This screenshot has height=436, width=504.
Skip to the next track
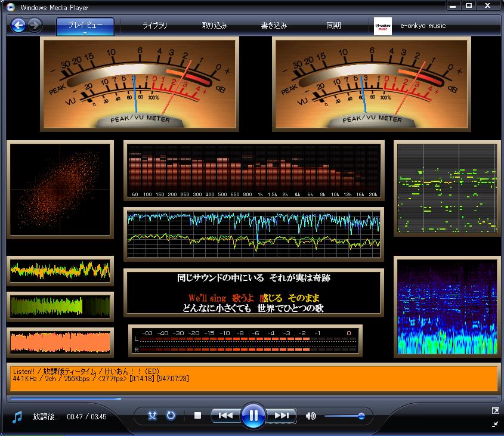pos(281,416)
